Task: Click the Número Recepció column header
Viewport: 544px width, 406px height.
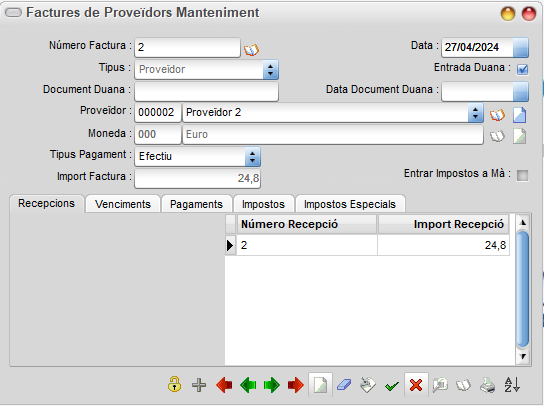Action: tap(307, 224)
